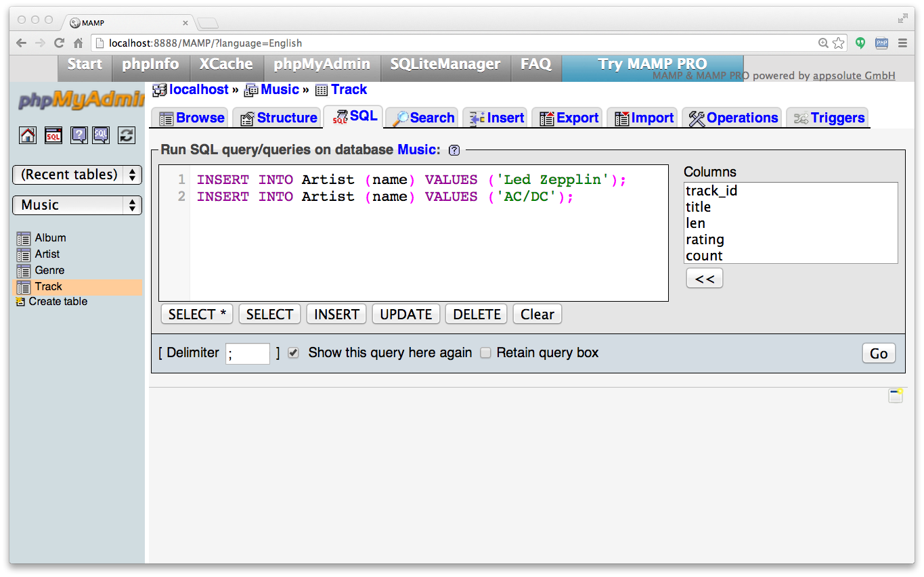
Task: Click the localhost breadcrumb link
Action: [x=199, y=89]
